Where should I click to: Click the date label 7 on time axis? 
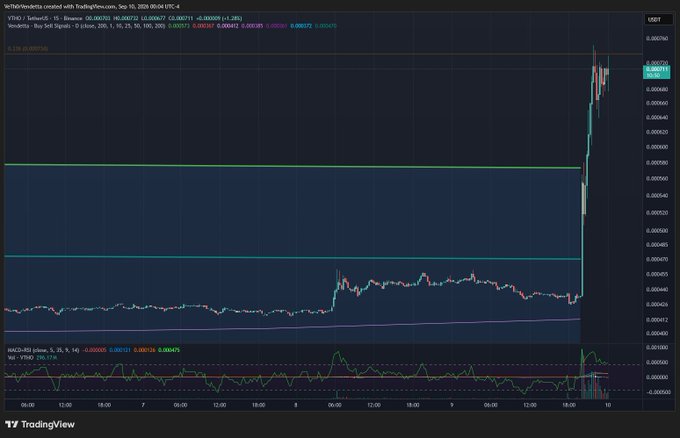[143, 405]
